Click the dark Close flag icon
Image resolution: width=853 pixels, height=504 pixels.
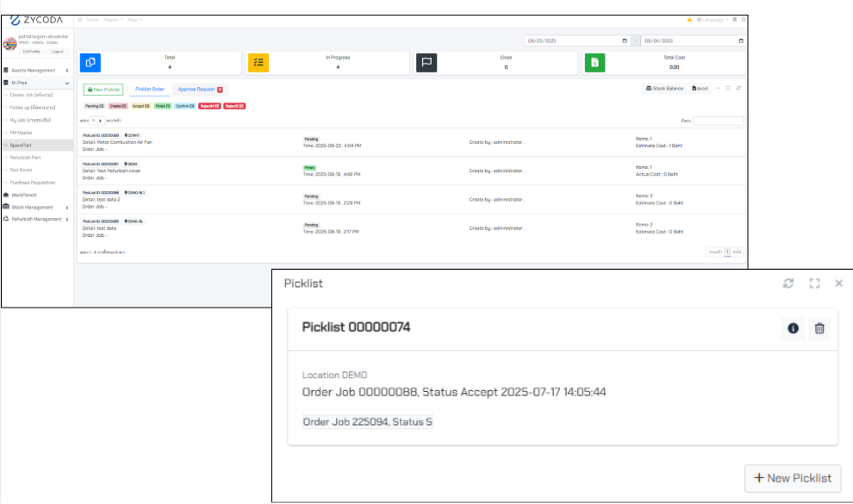[426, 63]
